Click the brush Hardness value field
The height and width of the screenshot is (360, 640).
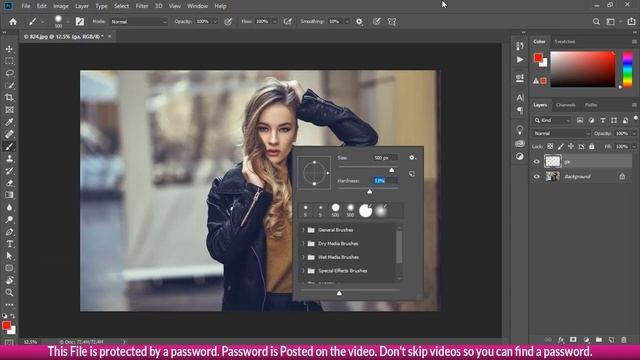pos(385,181)
